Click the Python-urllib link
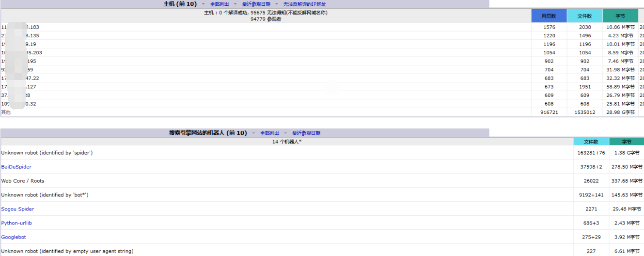 (16, 223)
